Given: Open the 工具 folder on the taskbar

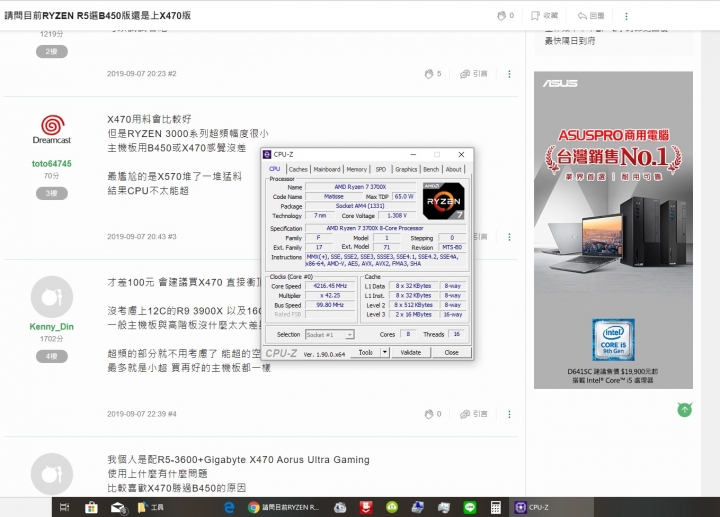Looking at the screenshot, I should tap(151, 507).
